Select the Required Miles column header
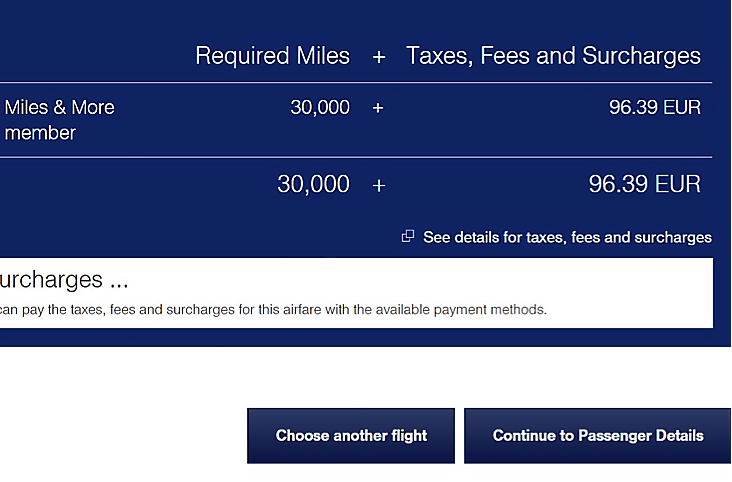The image size is (732, 482). 273,56
